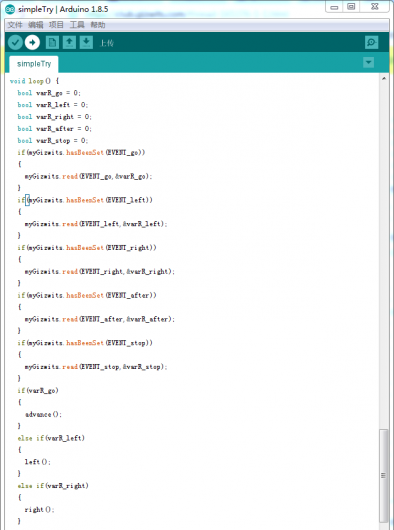Click the hasBeenSet(EVENT_right) if line
The width and height of the screenshot is (394, 530).
tap(87, 248)
